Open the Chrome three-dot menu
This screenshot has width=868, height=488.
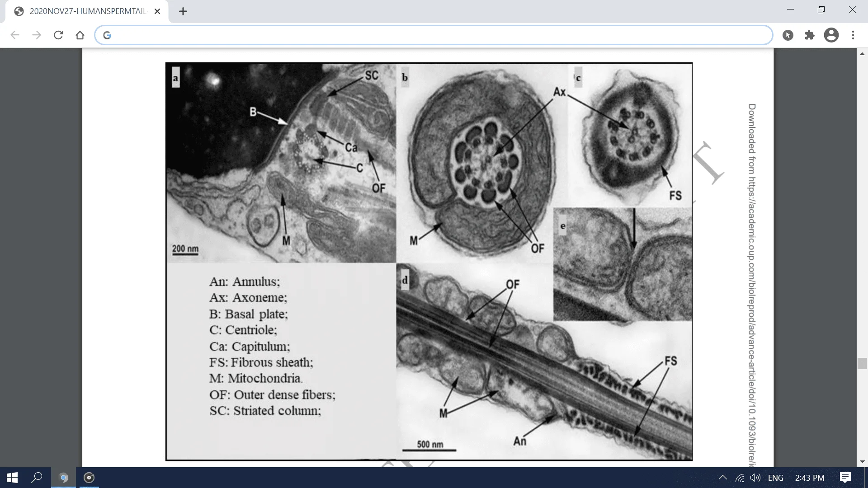point(853,35)
